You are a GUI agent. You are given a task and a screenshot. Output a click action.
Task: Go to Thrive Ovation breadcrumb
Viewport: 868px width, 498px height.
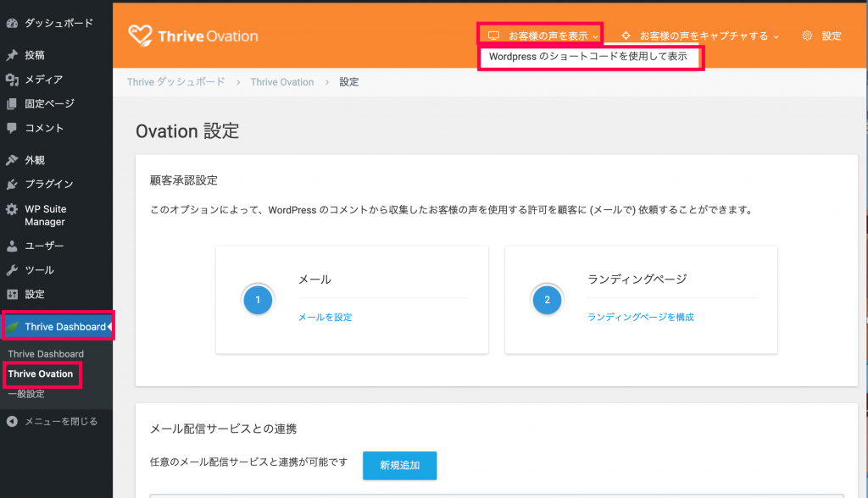[281, 82]
